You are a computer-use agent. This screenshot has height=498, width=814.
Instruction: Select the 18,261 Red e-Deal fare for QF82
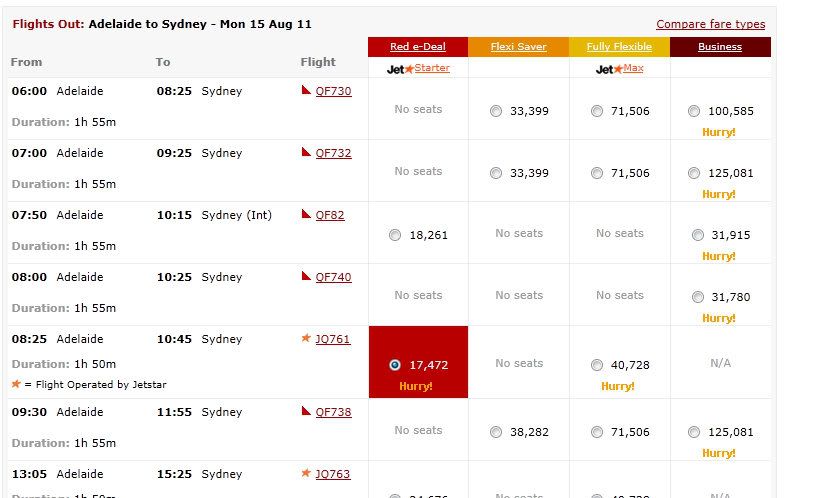click(x=395, y=235)
